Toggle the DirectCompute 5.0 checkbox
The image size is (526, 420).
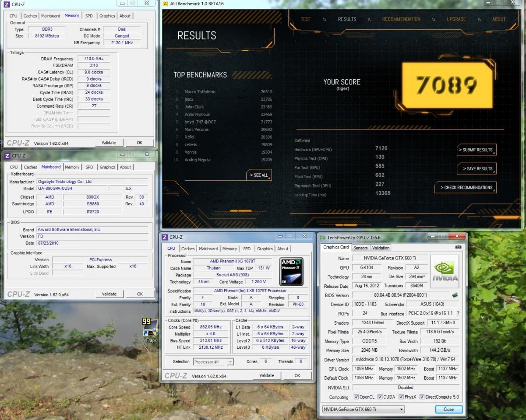pos(422,397)
